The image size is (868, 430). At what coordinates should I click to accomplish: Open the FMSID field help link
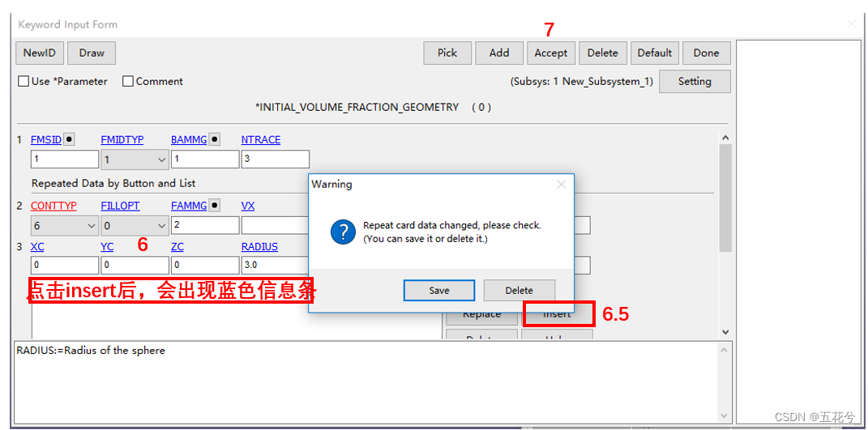(x=46, y=140)
